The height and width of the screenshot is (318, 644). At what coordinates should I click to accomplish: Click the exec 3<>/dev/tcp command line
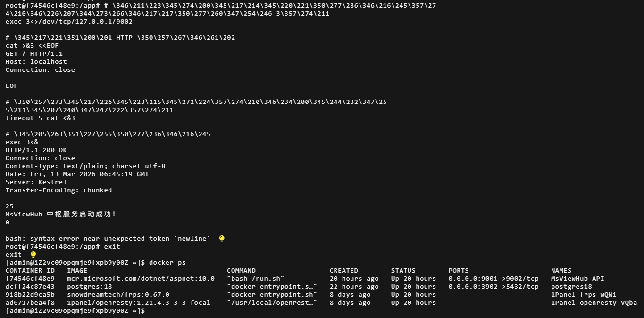tap(69, 22)
